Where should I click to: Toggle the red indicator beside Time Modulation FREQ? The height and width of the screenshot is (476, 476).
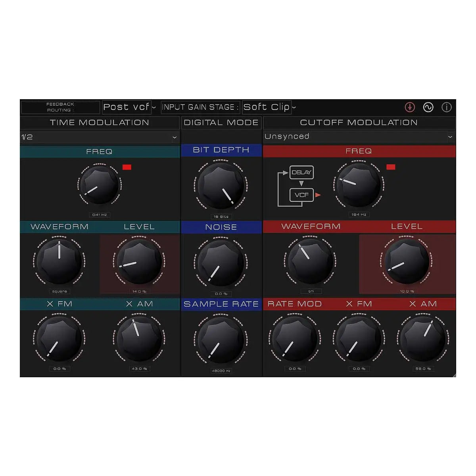coord(126,167)
